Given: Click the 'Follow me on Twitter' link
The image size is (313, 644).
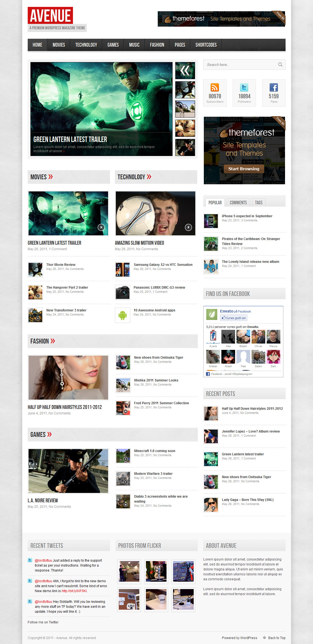Looking at the screenshot, I should (x=43, y=622).
